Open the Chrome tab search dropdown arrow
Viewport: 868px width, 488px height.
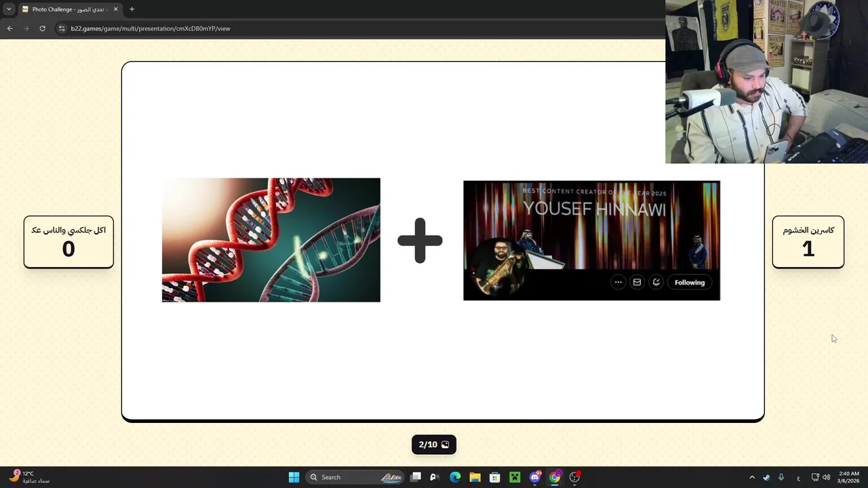coord(9,9)
